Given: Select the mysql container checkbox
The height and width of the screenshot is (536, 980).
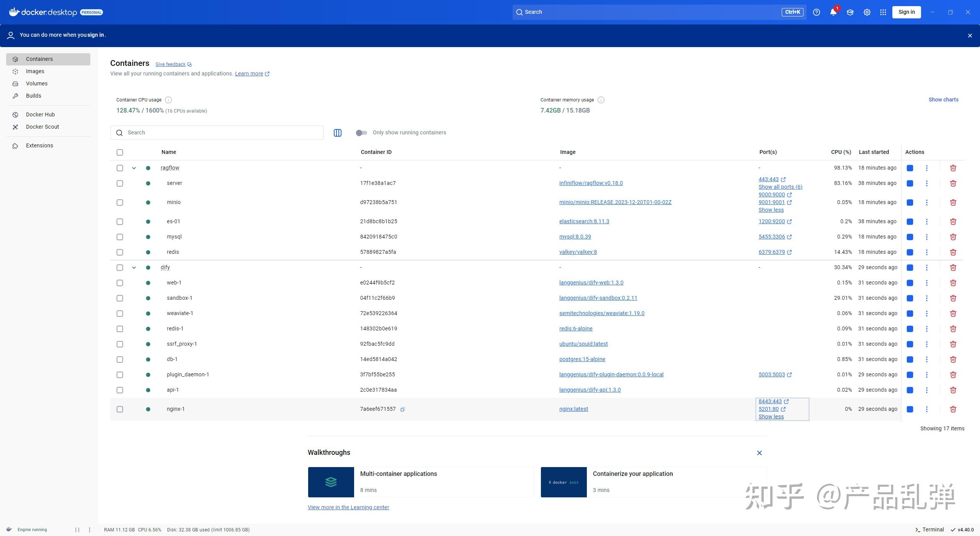Looking at the screenshot, I should pos(120,237).
